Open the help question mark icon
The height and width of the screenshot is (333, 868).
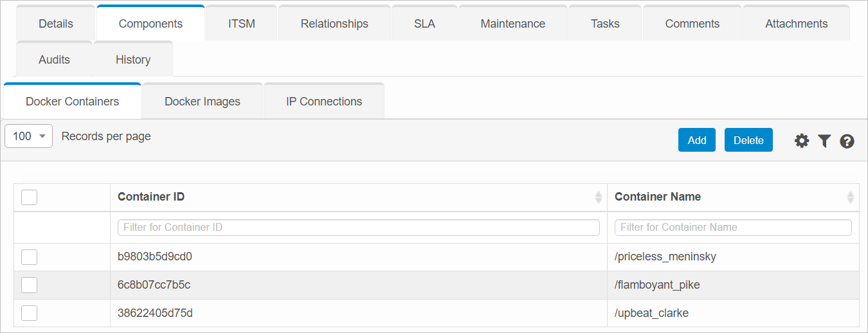(847, 141)
